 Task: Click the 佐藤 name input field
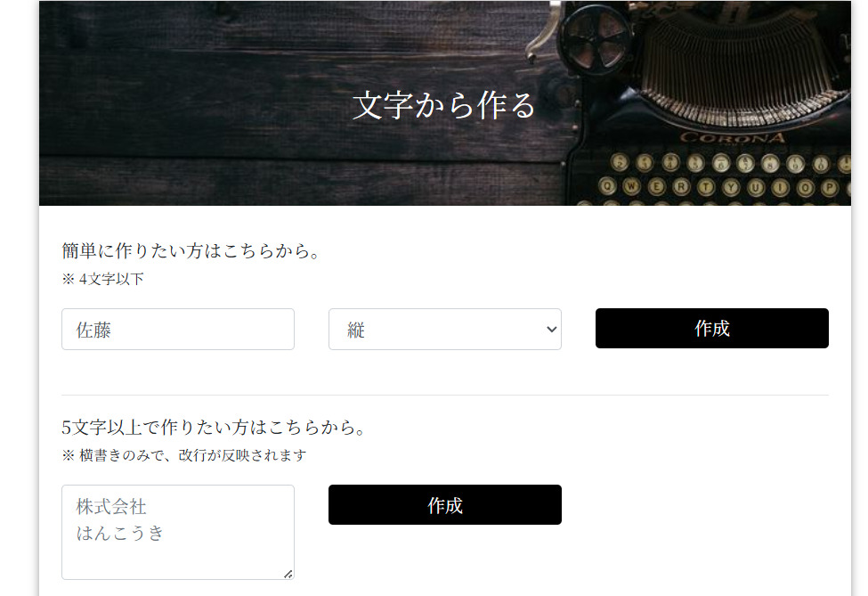coord(178,329)
